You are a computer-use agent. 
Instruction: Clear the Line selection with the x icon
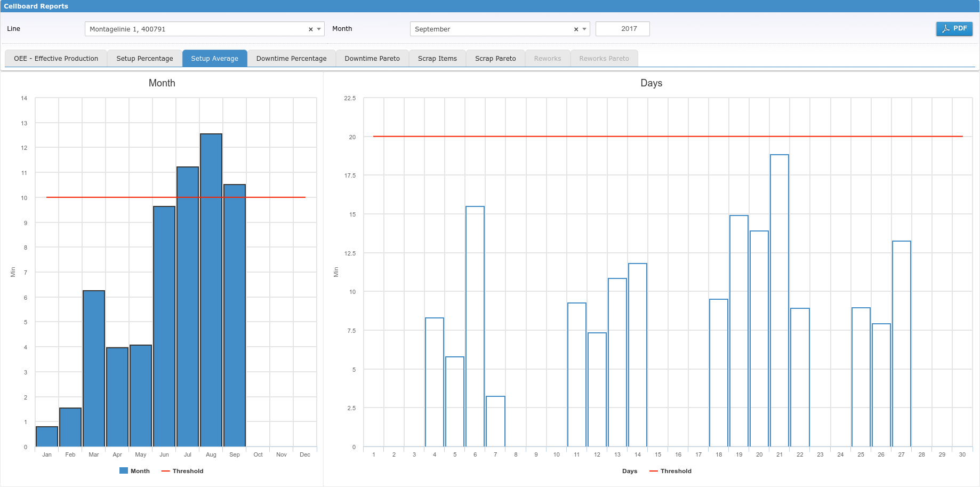(311, 29)
